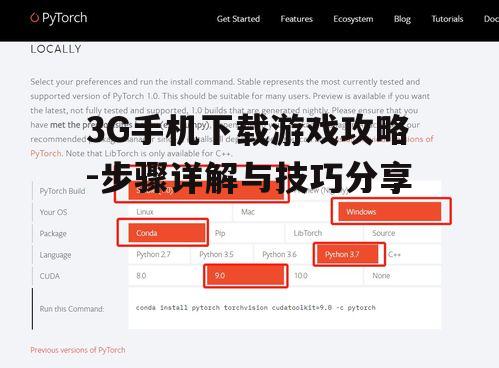Choose the Pip package option
The image size is (499, 368).
click(246, 233)
